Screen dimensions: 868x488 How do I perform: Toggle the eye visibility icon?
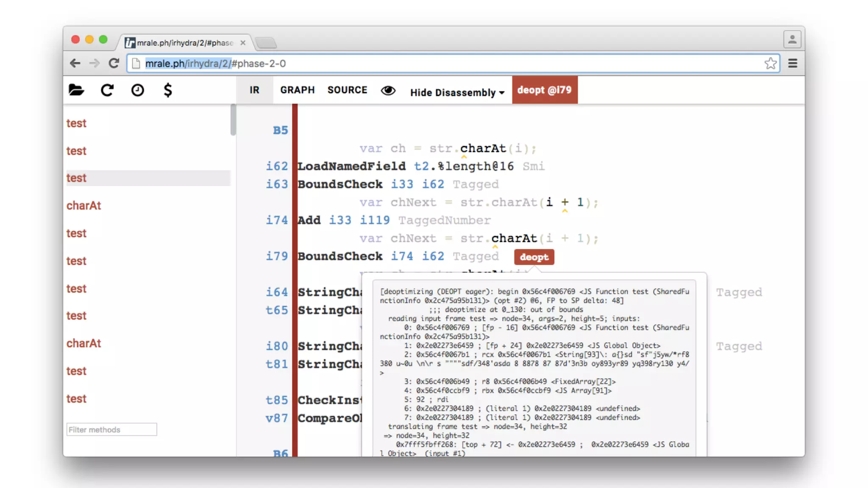coord(388,90)
